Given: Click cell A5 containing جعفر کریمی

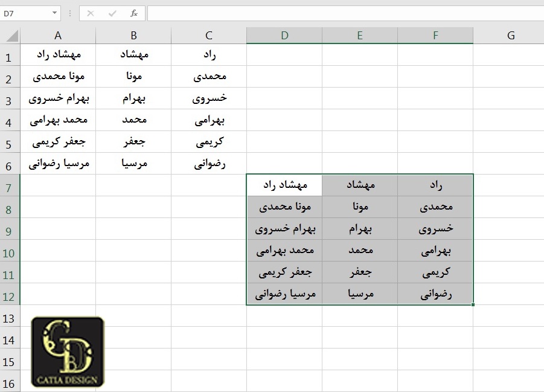Looking at the screenshot, I should coord(58,142).
